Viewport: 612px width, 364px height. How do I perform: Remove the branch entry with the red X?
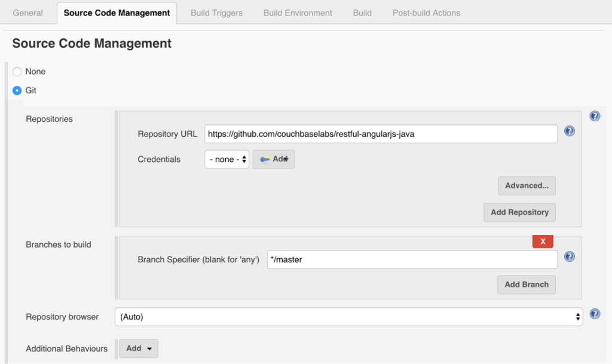tap(542, 241)
